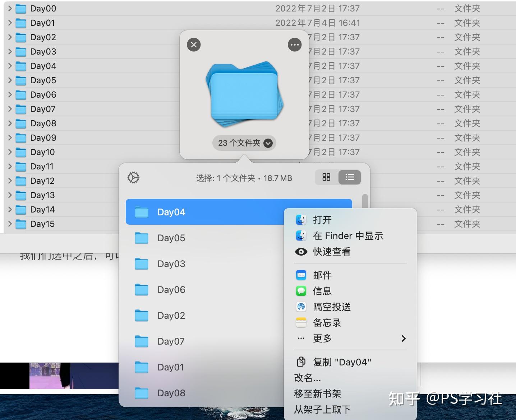Viewport: 516px width, 420px height.
Task: Select the Day00 folder icon in the Finder list
Action: coord(21,9)
